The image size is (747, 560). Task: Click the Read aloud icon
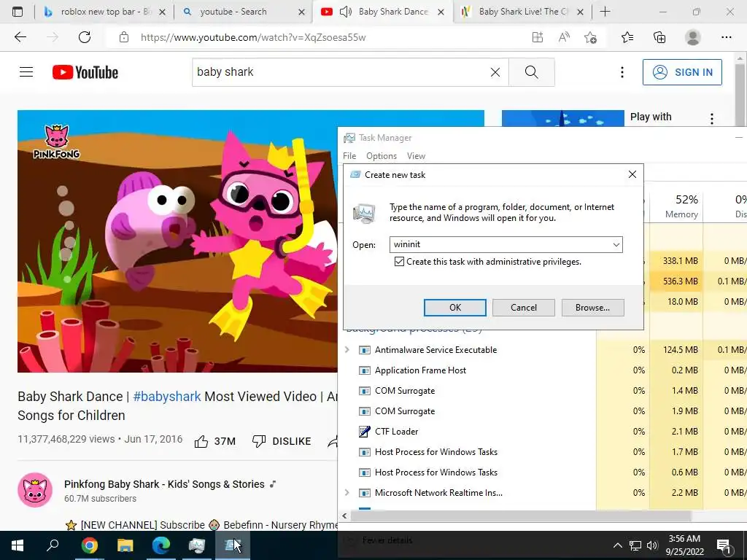pyautogui.click(x=564, y=37)
